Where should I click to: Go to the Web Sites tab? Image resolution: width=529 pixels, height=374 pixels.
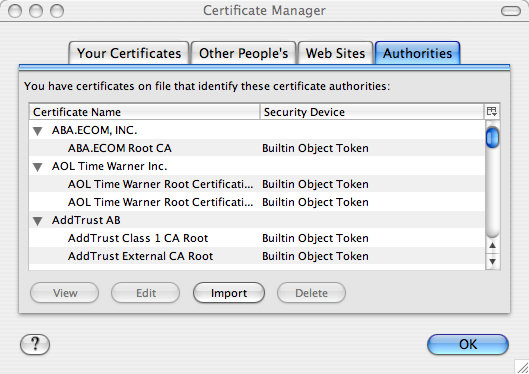pyautogui.click(x=335, y=53)
